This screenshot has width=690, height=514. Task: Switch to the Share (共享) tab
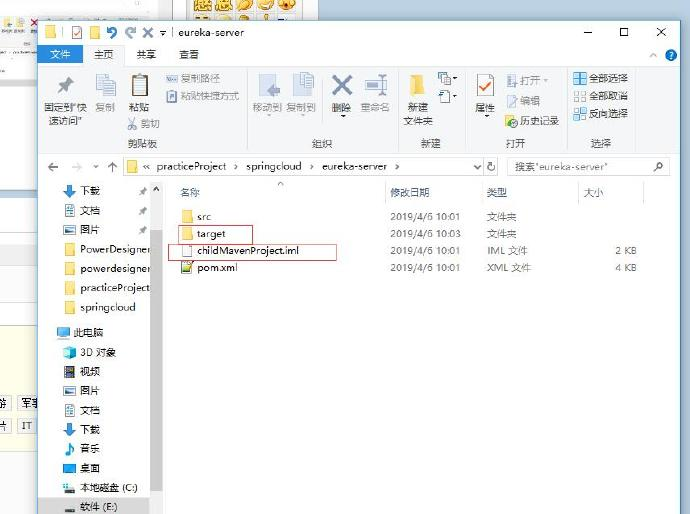(x=146, y=54)
